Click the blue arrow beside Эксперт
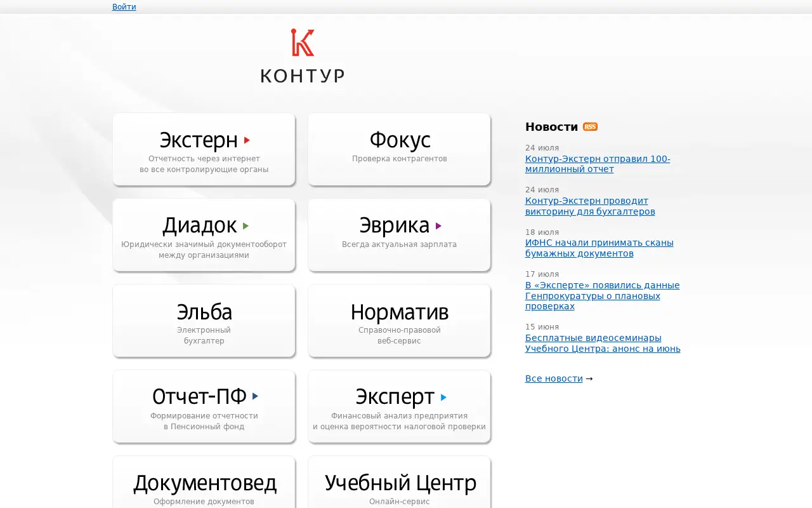The width and height of the screenshot is (812, 508). tap(443, 398)
